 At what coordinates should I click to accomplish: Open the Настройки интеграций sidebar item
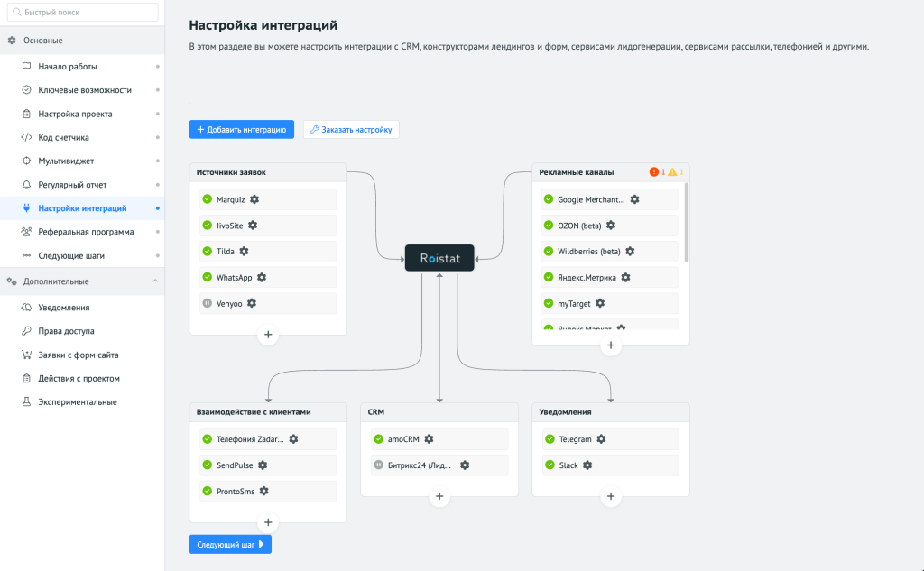[x=83, y=207]
